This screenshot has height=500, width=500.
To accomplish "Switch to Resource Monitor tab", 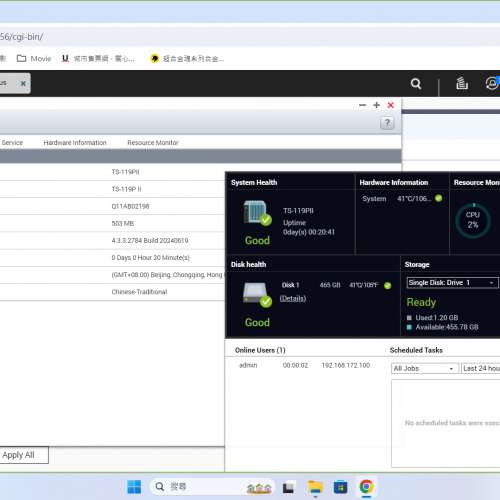I will 153,143.
